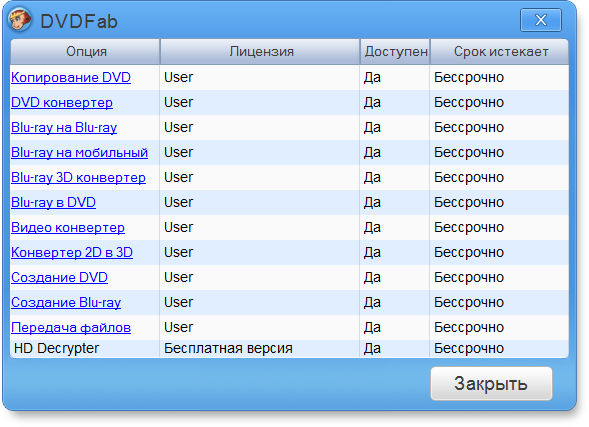The height and width of the screenshot is (427, 589).
Task: Select Бессрочно cell in Создание DVD row
Action: [499, 278]
